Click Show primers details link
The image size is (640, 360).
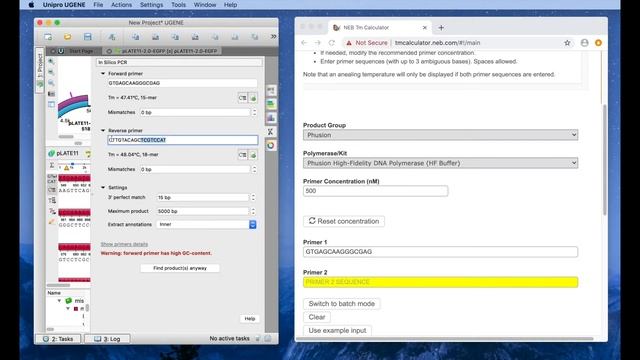[124, 244]
